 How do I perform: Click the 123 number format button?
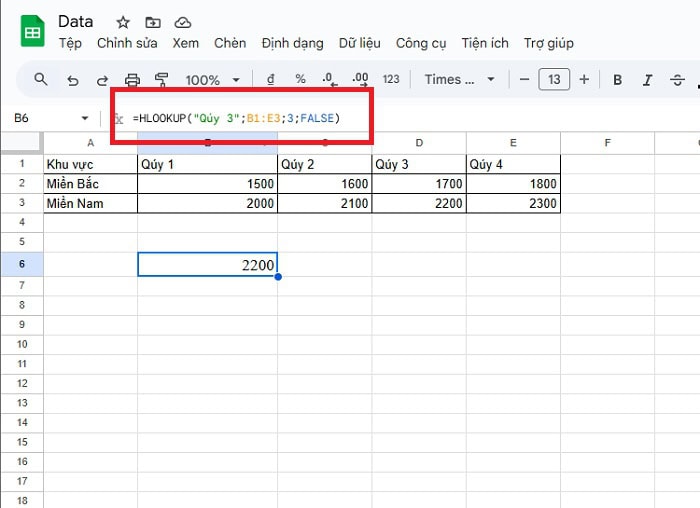pyautogui.click(x=391, y=80)
